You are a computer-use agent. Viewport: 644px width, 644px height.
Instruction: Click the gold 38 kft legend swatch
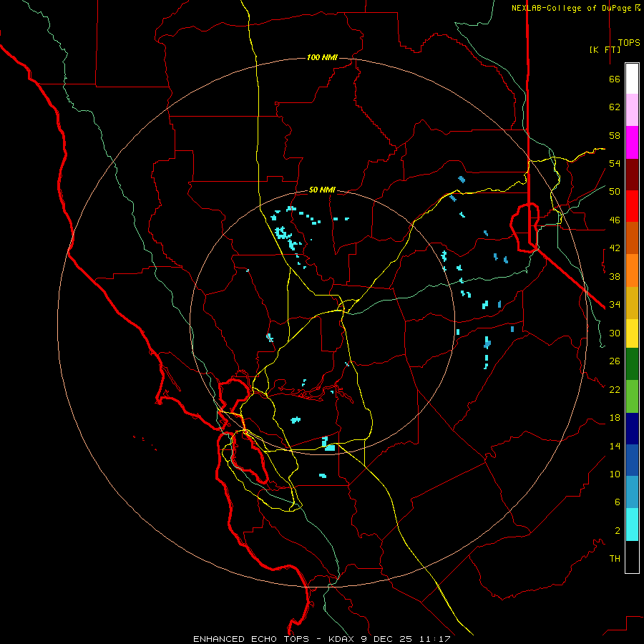(632, 303)
